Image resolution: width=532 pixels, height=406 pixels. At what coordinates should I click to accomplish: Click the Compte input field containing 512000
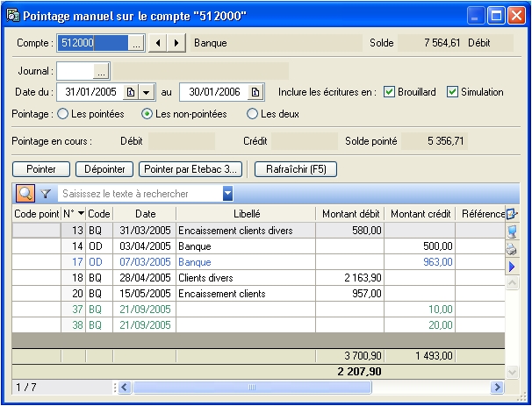(93, 43)
